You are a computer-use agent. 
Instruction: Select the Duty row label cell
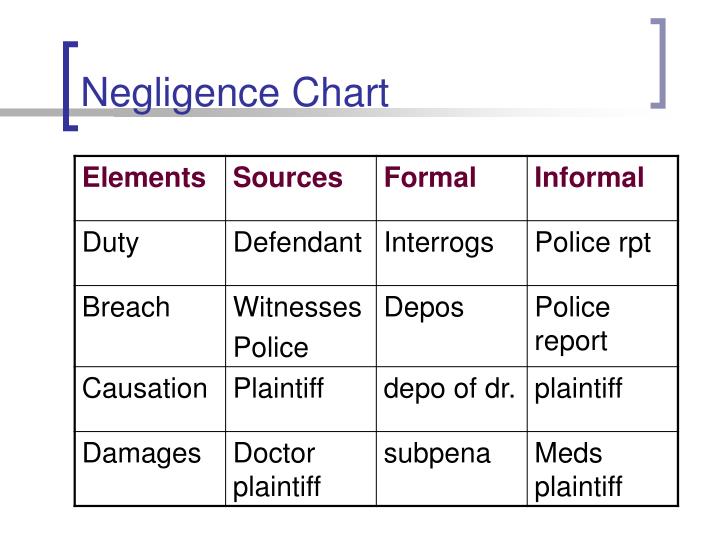pyautogui.click(x=111, y=243)
